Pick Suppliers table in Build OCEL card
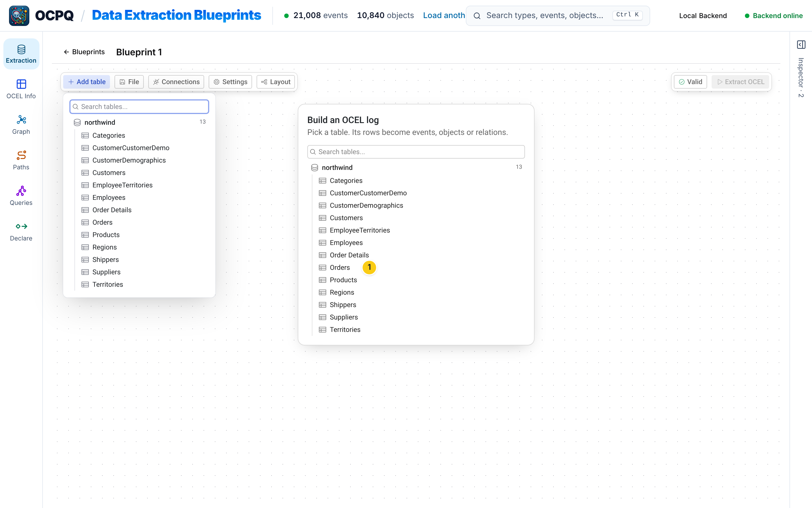 click(x=420, y=317)
